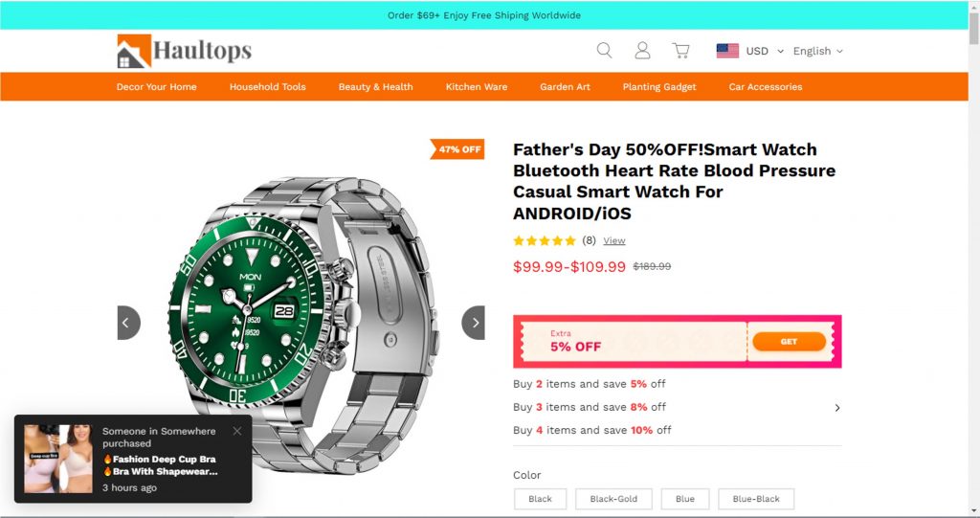
Task: Expand the bulk discount details arrow
Action: click(x=837, y=408)
